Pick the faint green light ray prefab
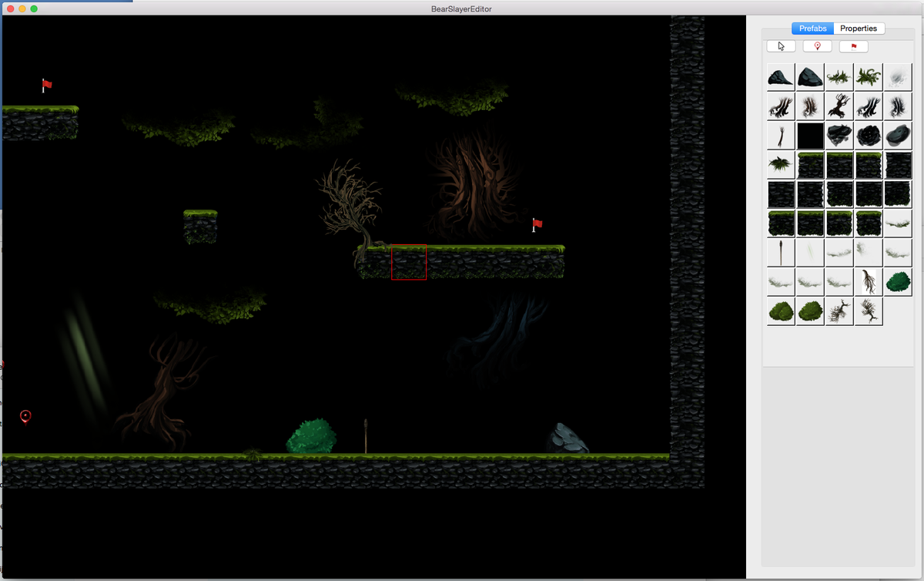Viewport: 924px width, 581px height. coord(810,253)
